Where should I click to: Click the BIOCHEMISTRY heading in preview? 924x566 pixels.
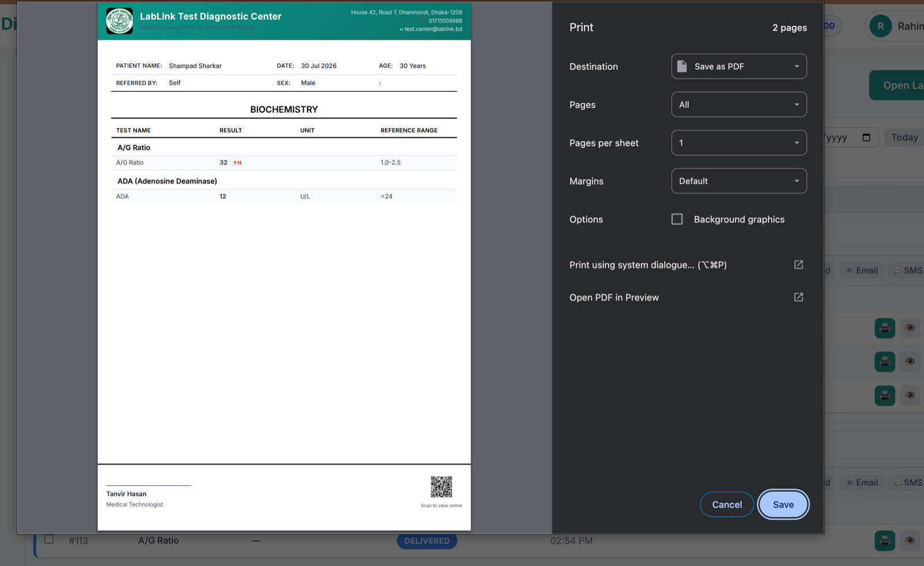[x=284, y=109]
